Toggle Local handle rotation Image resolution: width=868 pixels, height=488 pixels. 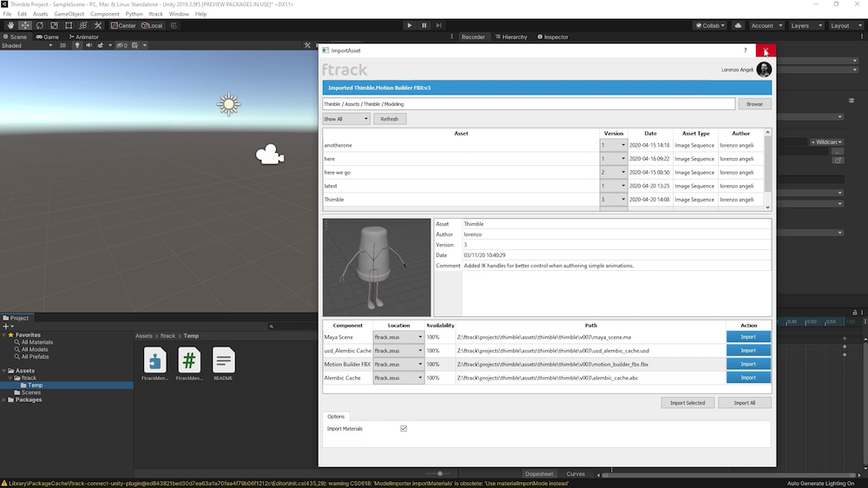coord(152,25)
